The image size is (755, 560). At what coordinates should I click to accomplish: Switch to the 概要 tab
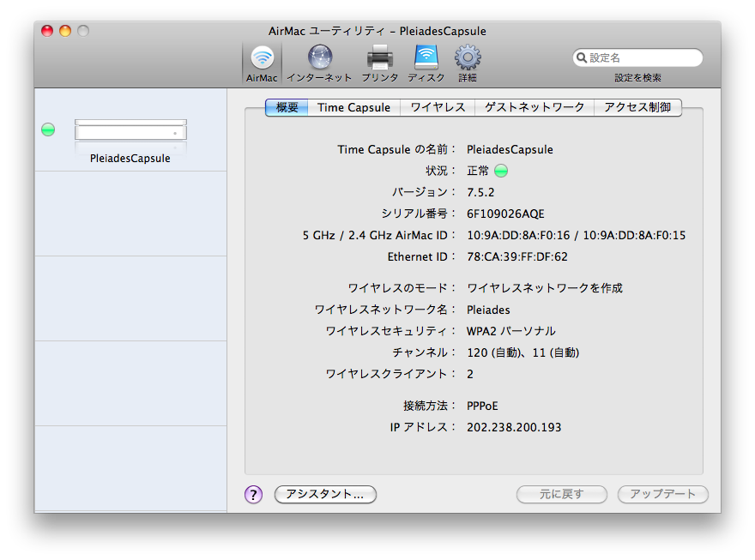[x=287, y=107]
